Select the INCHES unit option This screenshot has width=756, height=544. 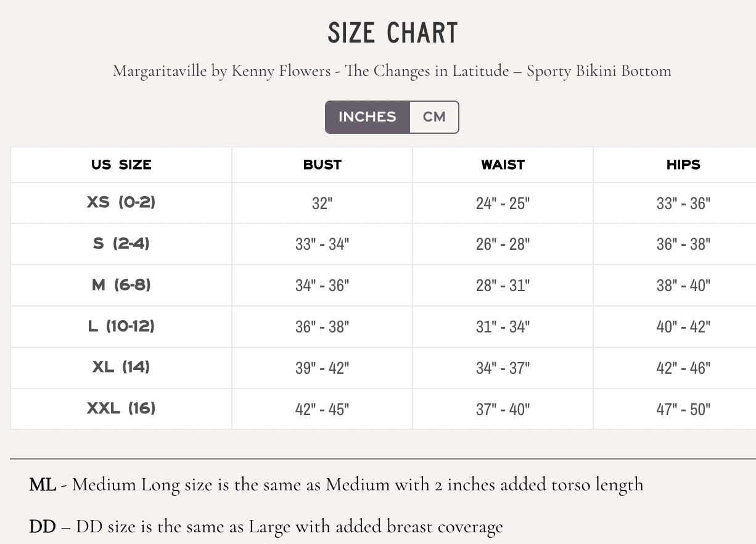(x=367, y=117)
